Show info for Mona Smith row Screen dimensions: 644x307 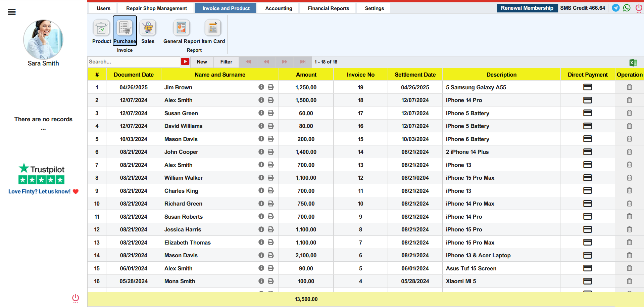click(x=261, y=281)
